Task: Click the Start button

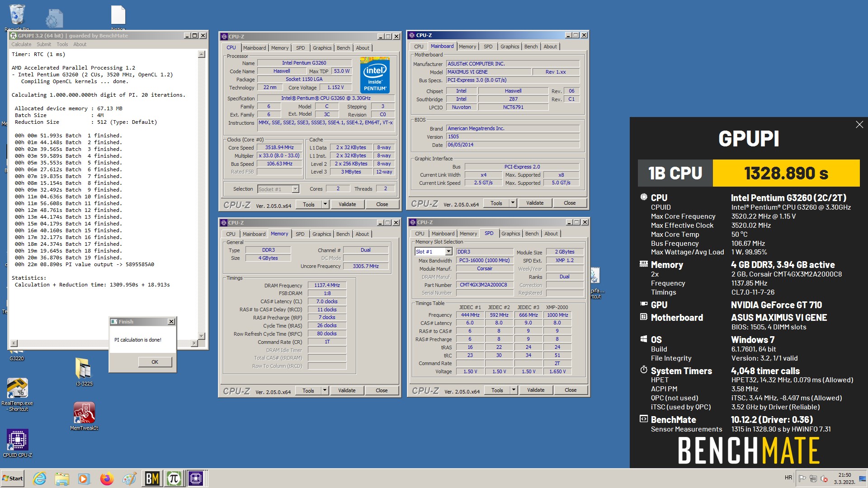Action: point(13,479)
